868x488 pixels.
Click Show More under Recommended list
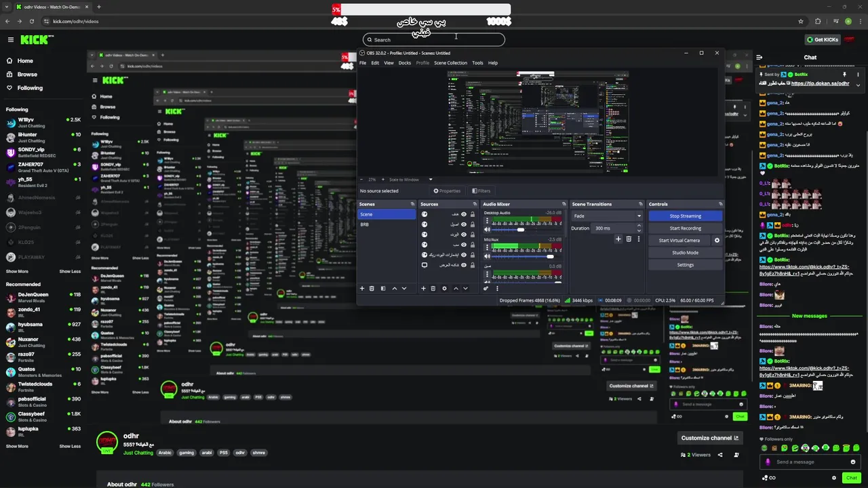17,446
